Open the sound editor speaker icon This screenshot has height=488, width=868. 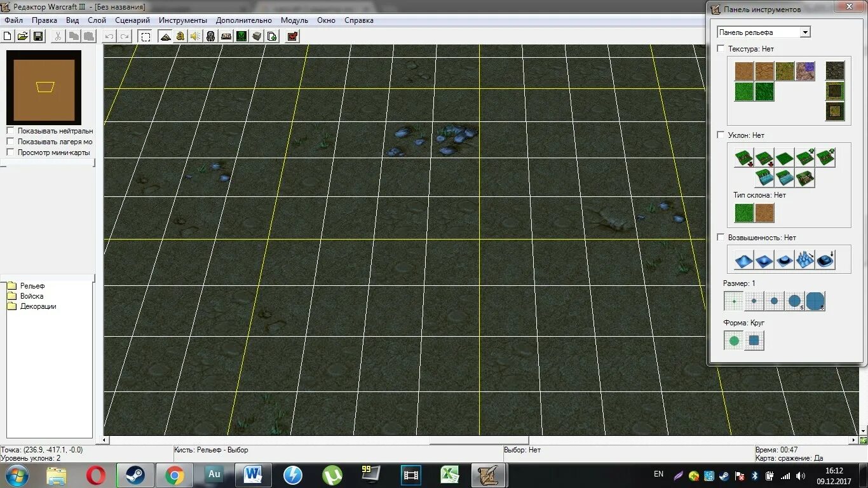point(196,36)
